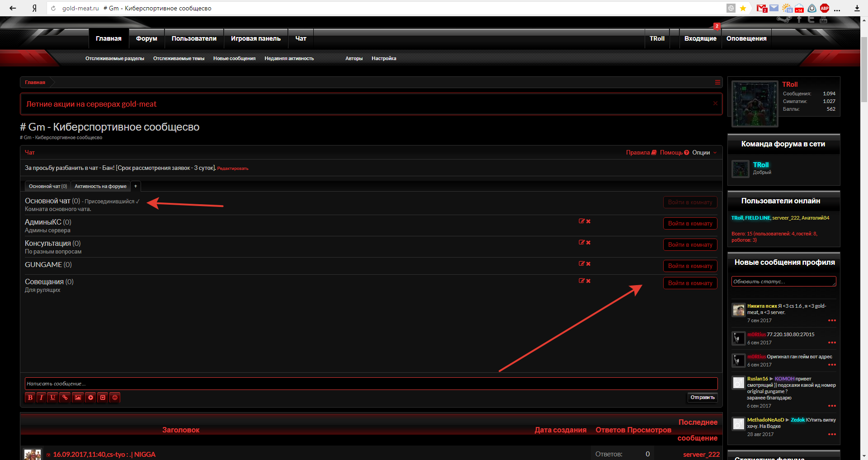Delete the GUNGAME room with X icon
The width and height of the screenshot is (868, 460).
coord(588,264)
